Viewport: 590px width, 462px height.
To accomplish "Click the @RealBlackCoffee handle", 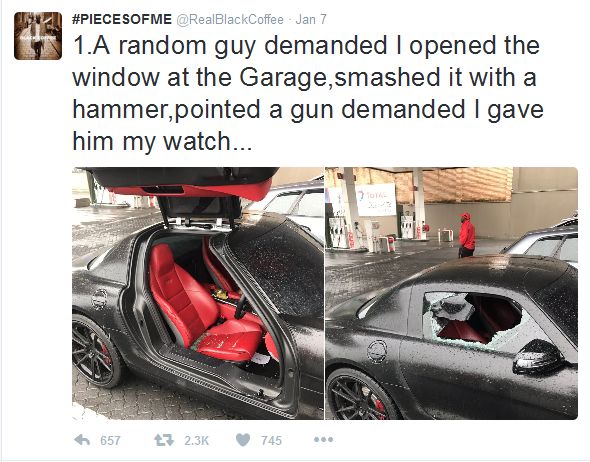I will pos(230,19).
